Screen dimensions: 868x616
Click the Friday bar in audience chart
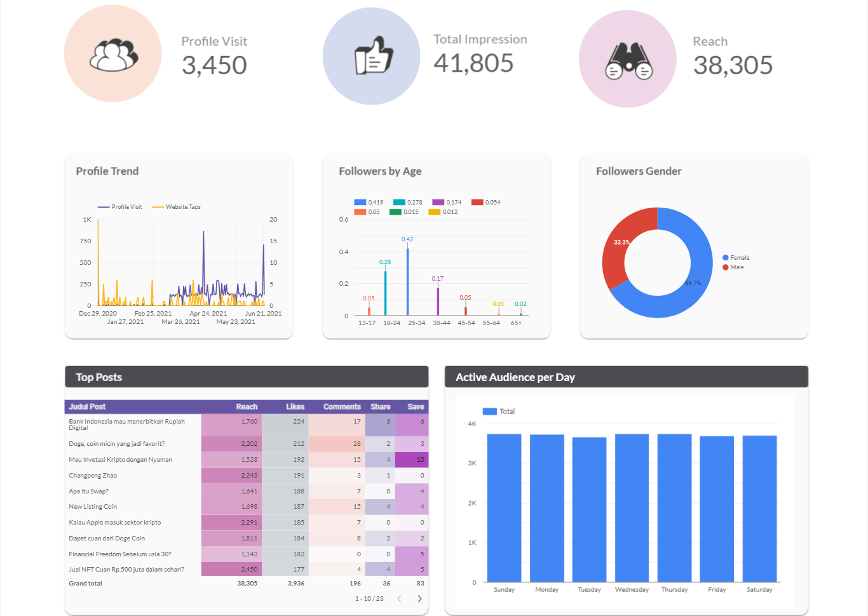(x=717, y=509)
